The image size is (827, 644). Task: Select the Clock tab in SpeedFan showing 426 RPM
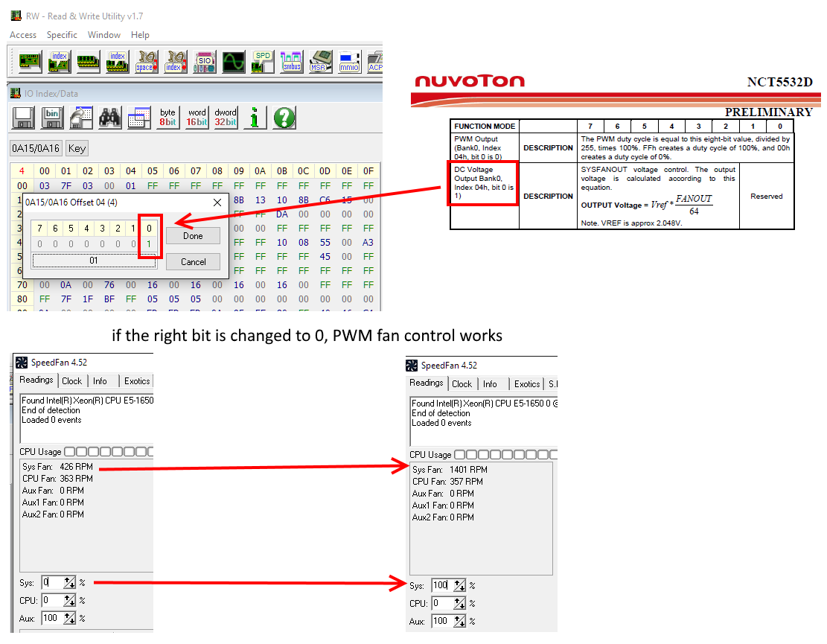pyautogui.click(x=71, y=380)
